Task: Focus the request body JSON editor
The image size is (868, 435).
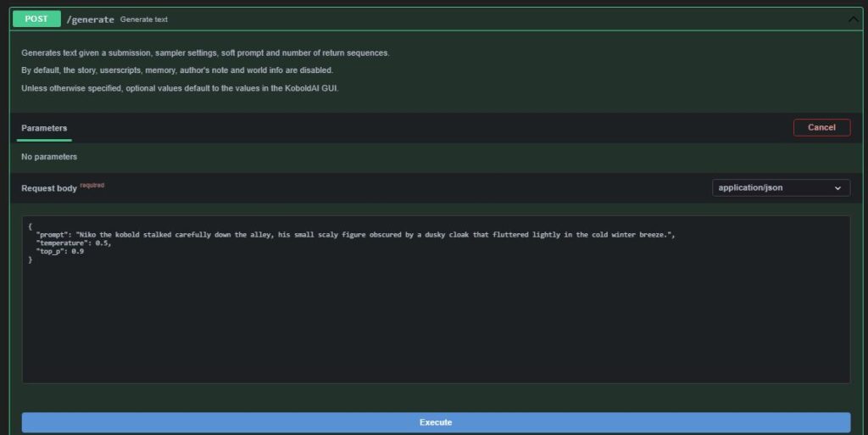Action: tap(436, 299)
